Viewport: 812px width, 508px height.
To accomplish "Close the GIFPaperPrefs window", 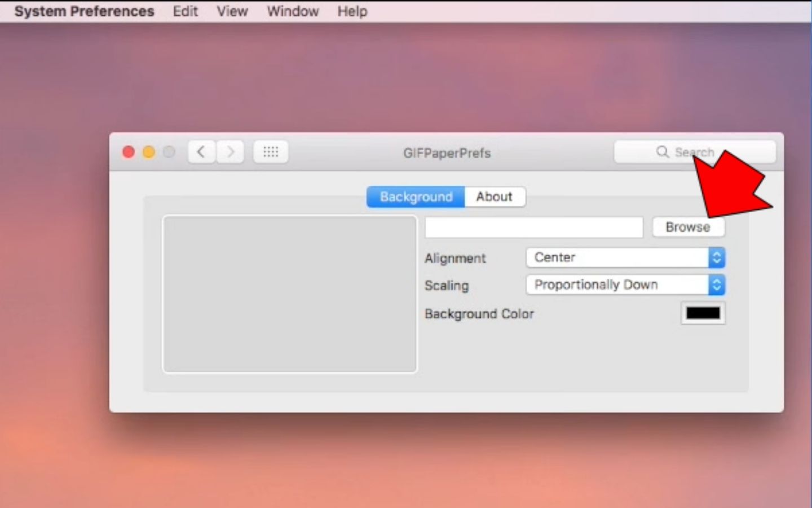I will 129,152.
